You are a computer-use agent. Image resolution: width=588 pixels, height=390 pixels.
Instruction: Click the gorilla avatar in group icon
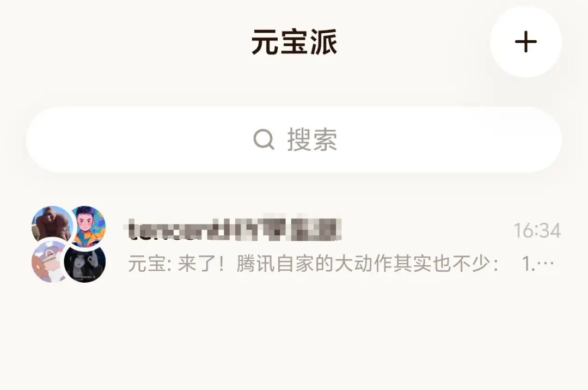(x=52, y=224)
